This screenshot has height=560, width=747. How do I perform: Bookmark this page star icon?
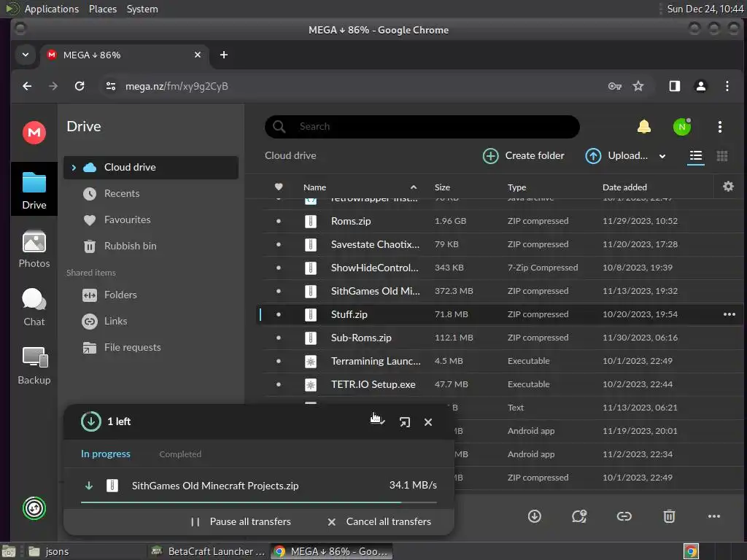[638, 86]
